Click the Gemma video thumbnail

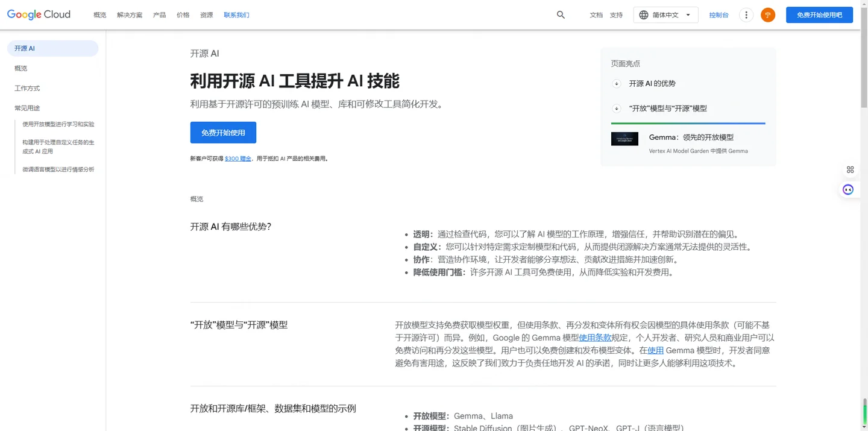click(624, 139)
